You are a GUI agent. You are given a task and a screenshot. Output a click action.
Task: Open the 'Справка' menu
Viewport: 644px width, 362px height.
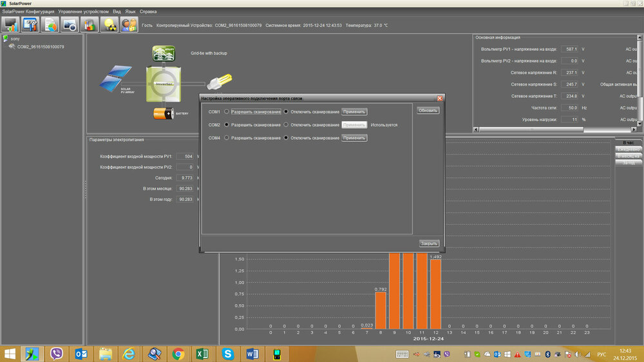click(147, 12)
